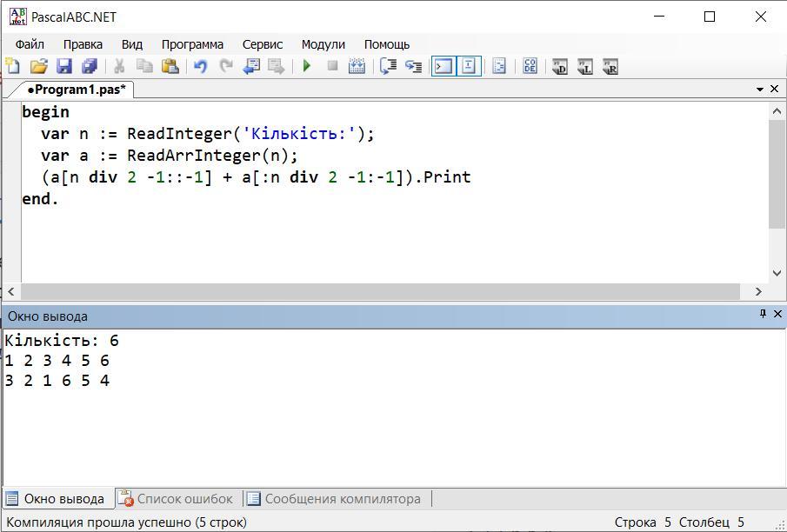Screen dimensions: 787x532
Task: Click the editor vertical scrollbar up arrow
Action: [x=777, y=111]
